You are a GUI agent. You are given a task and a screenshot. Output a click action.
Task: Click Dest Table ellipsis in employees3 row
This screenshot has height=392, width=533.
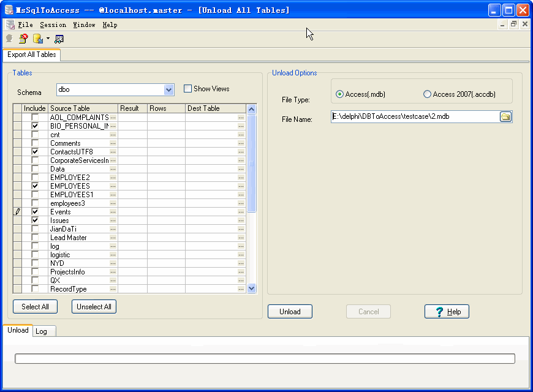pos(241,203)
